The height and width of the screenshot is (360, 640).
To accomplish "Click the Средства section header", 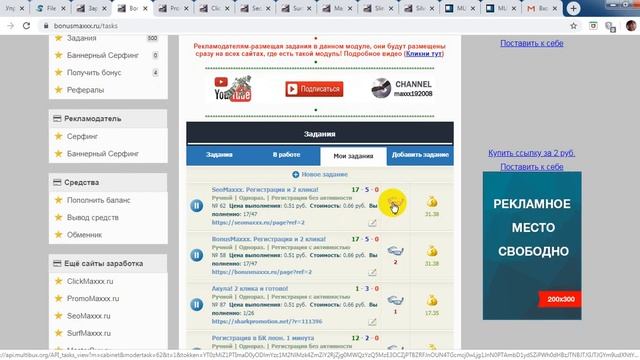I will 108,182.
